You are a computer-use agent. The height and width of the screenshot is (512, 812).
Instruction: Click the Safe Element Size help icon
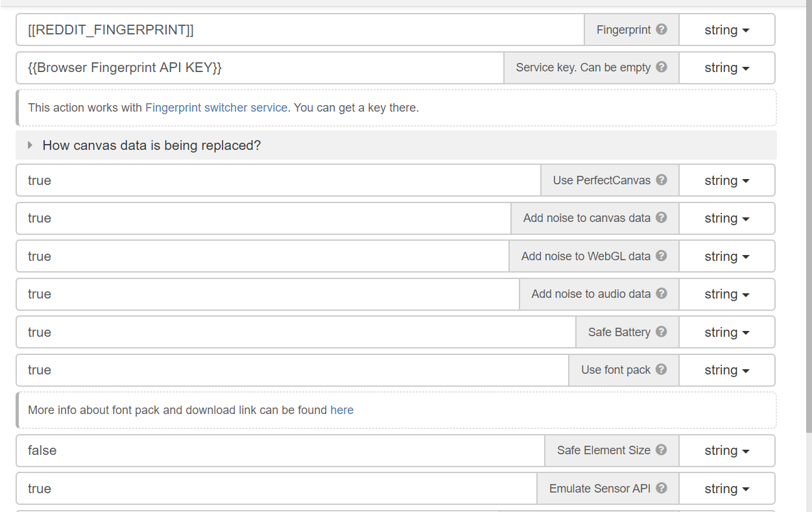click(x=662, y=450)
